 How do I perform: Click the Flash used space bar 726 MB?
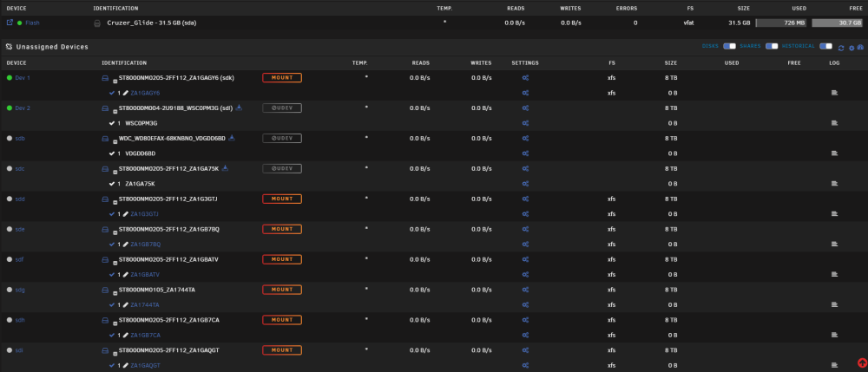coord(781,23)
